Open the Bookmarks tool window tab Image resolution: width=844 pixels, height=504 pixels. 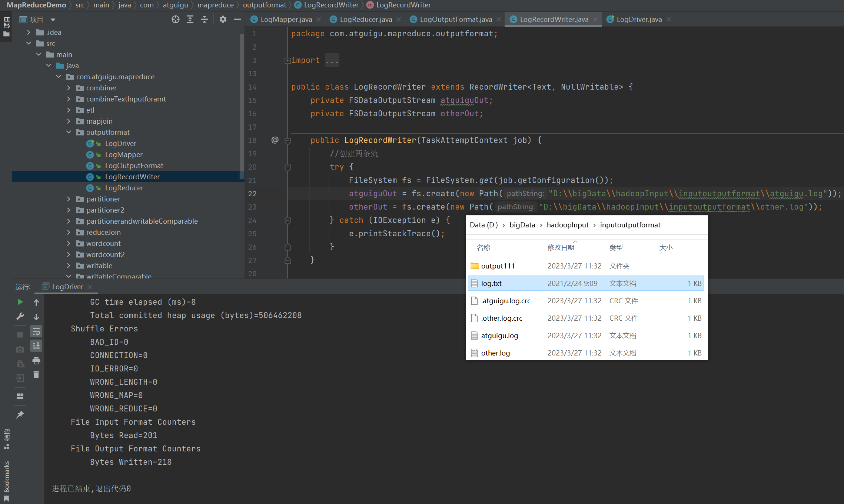click(6, 481)
